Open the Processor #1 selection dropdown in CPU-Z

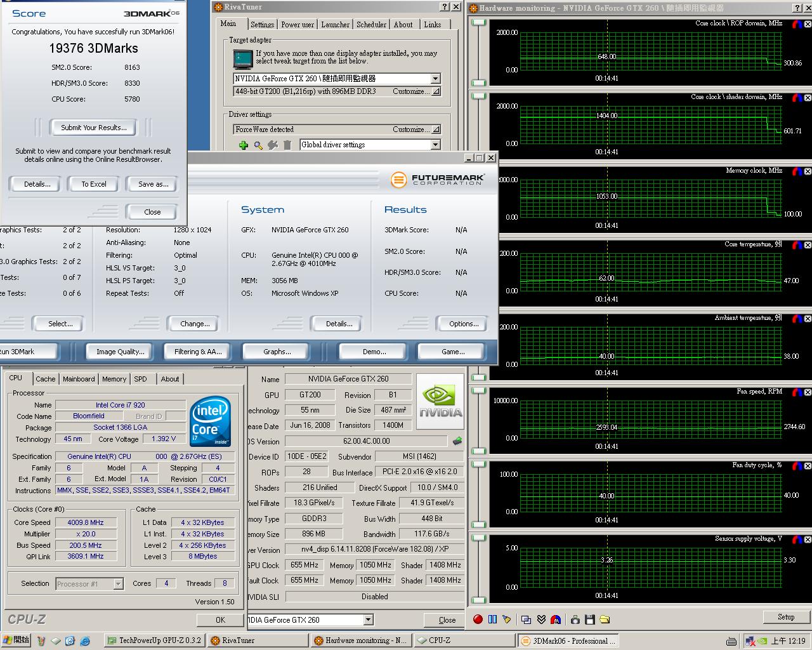[x=118, y=584]
